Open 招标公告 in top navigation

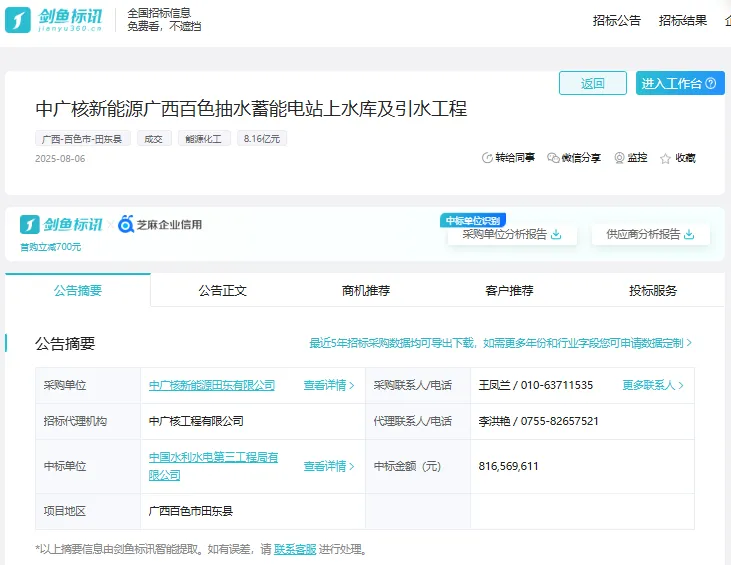coord(616,20)
